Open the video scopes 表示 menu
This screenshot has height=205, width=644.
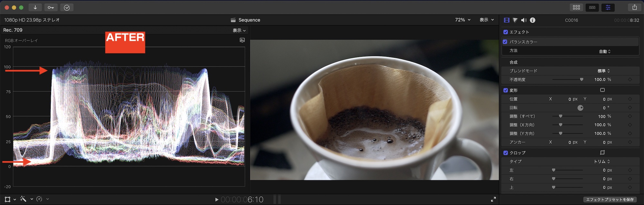coord(239,30)
